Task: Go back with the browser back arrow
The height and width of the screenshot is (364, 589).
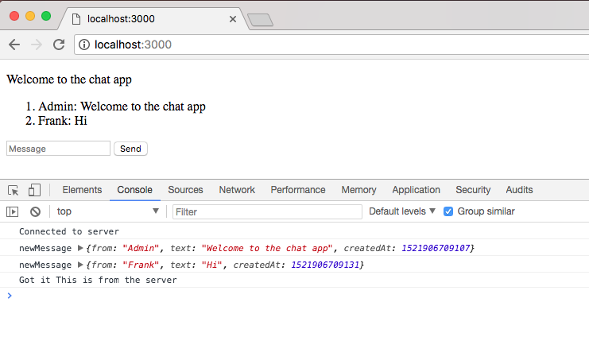Action: (x=14, y=45)
